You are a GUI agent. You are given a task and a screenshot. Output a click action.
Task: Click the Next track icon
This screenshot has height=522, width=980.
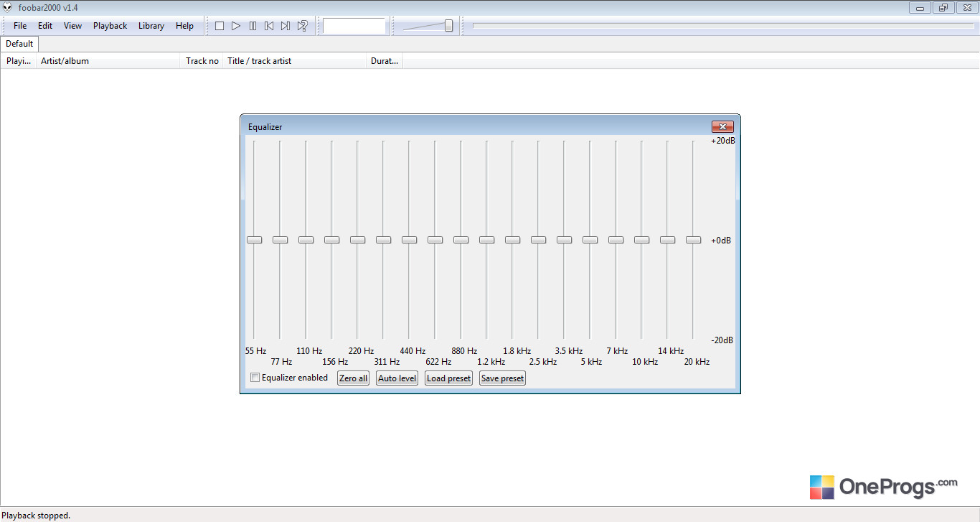point(286,26)
